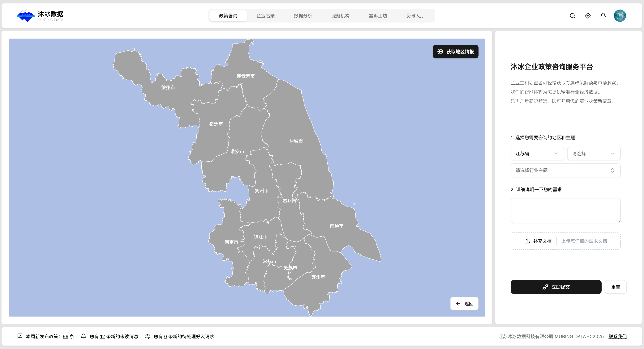Click the Mubing Data mountain logo
The image size is (644, 349).
[x=25, y=16]
